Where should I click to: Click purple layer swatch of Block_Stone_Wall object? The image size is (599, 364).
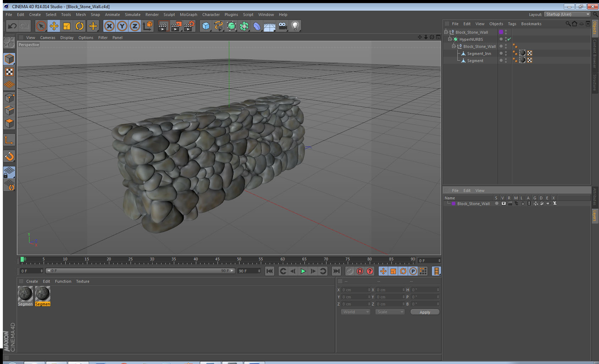pyautogui.click(x=501, y=32)
